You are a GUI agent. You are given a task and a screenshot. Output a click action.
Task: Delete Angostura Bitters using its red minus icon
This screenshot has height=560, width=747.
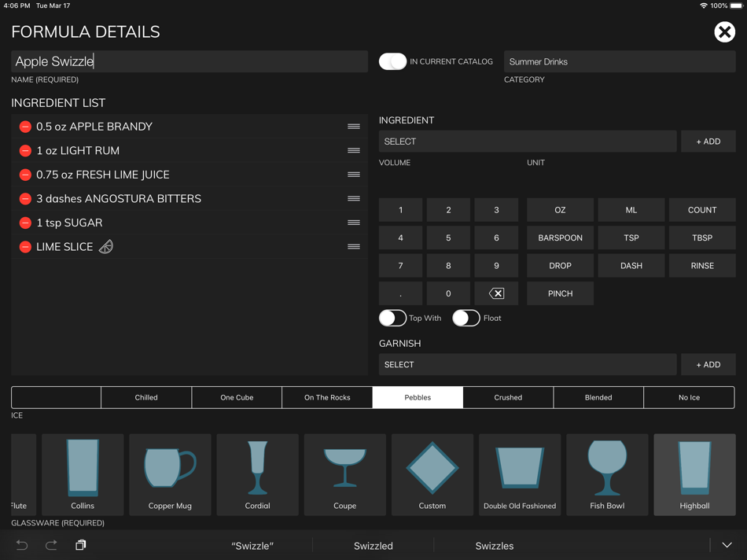tap(25, 199)
